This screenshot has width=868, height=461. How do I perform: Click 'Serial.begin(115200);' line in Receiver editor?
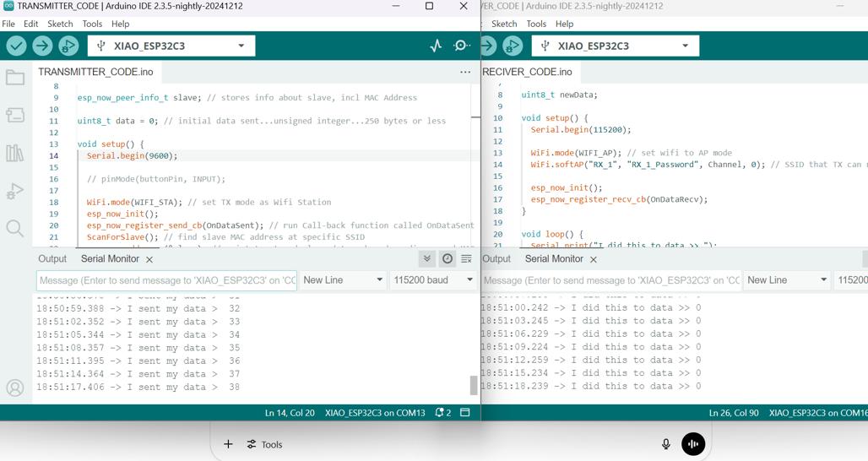click(581, 129)
